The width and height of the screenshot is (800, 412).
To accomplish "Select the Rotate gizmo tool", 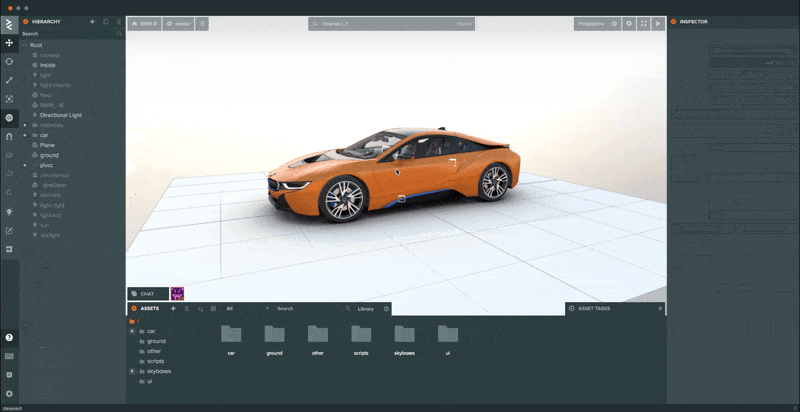I will pyautogui.click(x=9, y=62).
